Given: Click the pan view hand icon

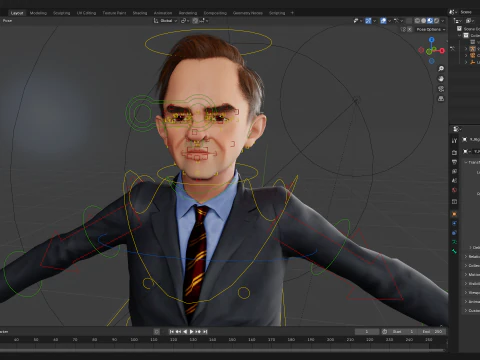Looking at the screenshot, I should tap(441, 79).
